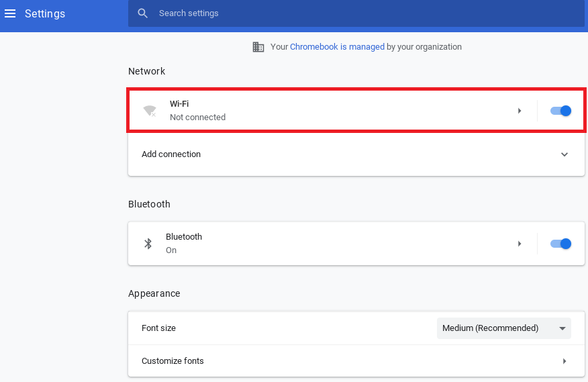Focus the Search settings field
Screen dimensions: 588x382
click(356, 13)
